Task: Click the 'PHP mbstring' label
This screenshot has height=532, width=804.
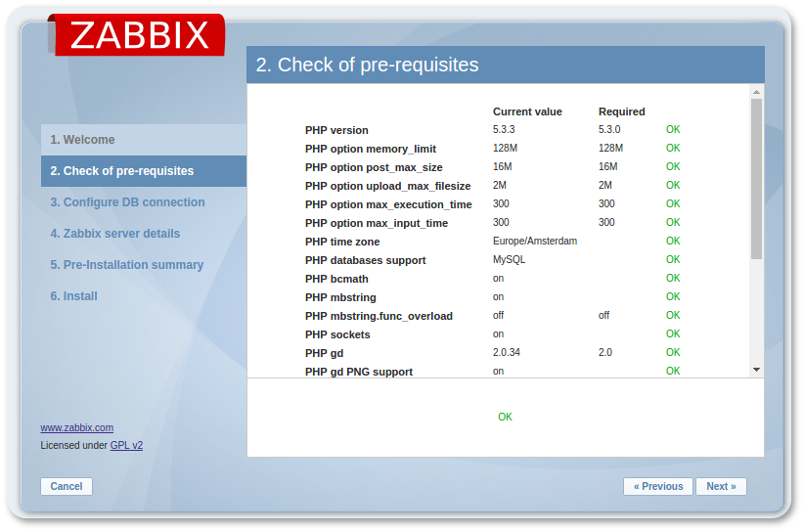Action: pyautogui.click(x=340, y=297)
